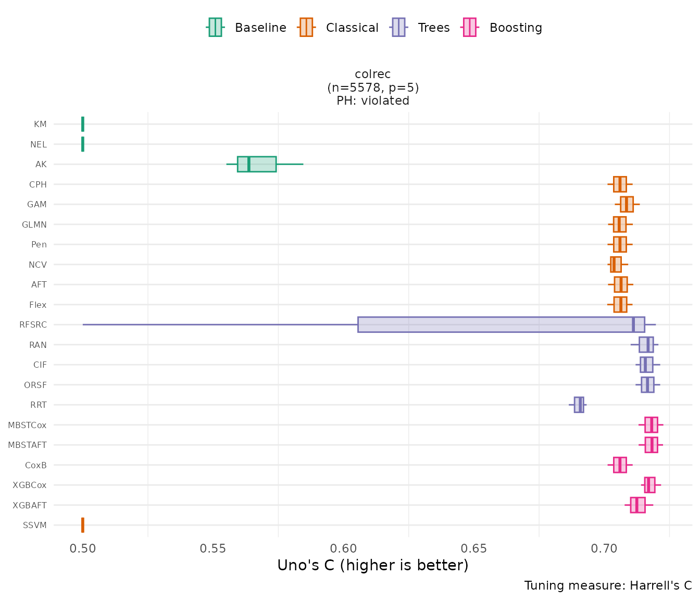Select the CPH row label
Viewport: 700px width, 600px height.
coord(38,184)
